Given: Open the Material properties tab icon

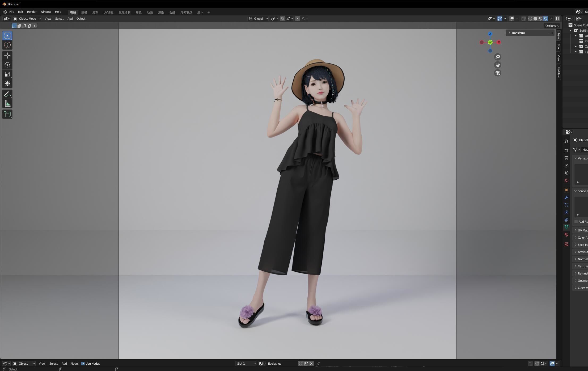Looking at the screenshot, I should coord(566,235).
